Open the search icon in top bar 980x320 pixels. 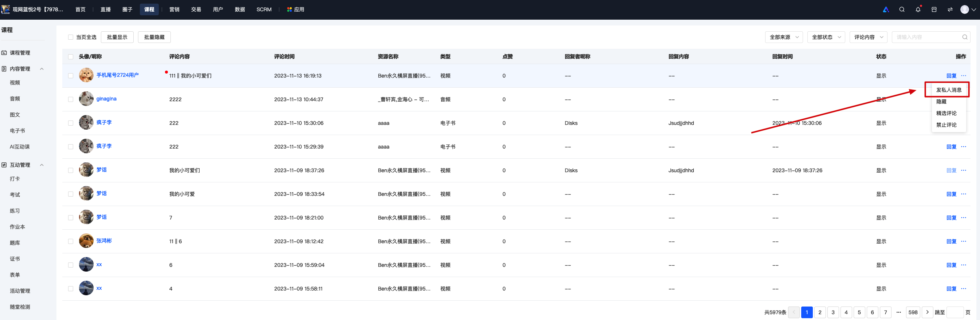(902, 9)
